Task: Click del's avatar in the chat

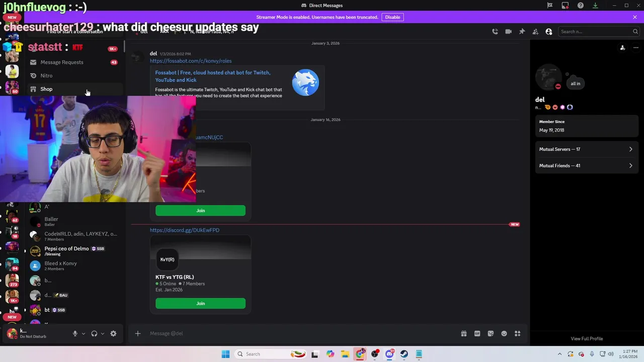Action: [x=138, y=57]
